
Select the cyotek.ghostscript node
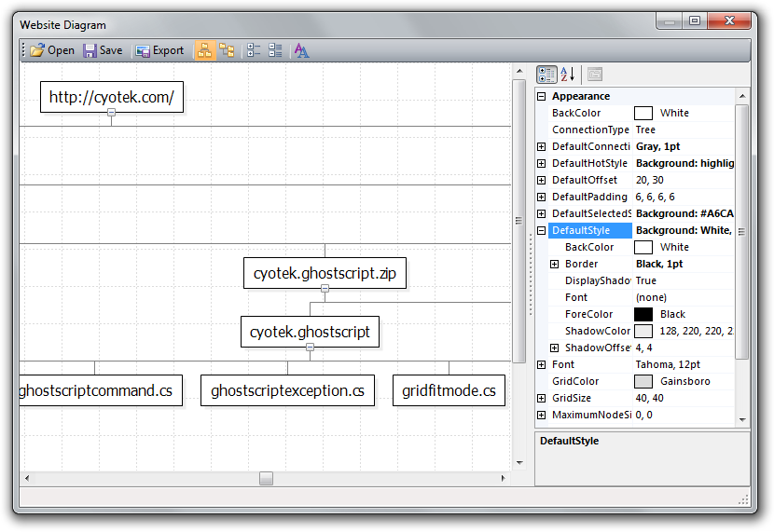click(x=310, y=332)
